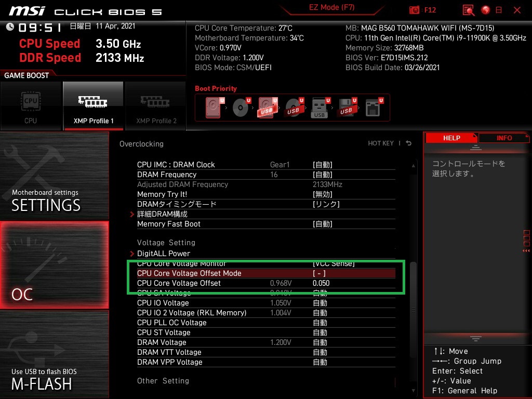Image resolution: width=532 pixels, height=399 pixels.
Task: Click the settings list scrollbar thumb
Action: [x=413, y=310]
